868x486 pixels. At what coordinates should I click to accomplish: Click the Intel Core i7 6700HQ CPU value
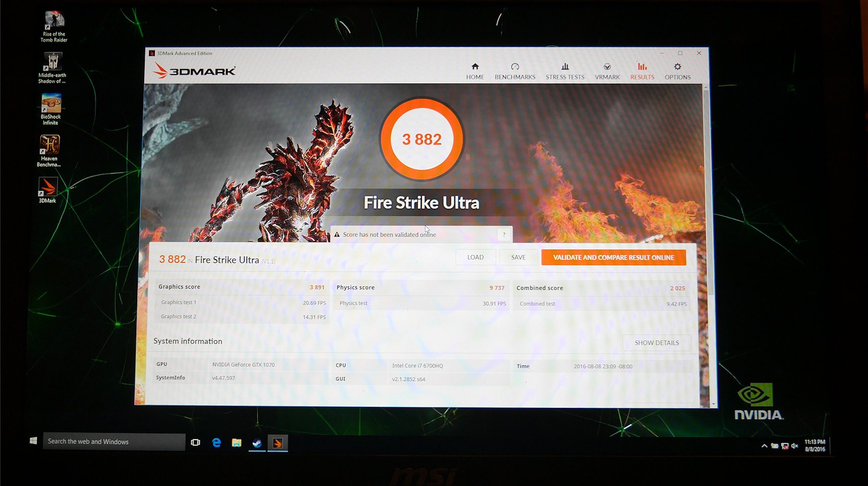click(x=417, y=366)
